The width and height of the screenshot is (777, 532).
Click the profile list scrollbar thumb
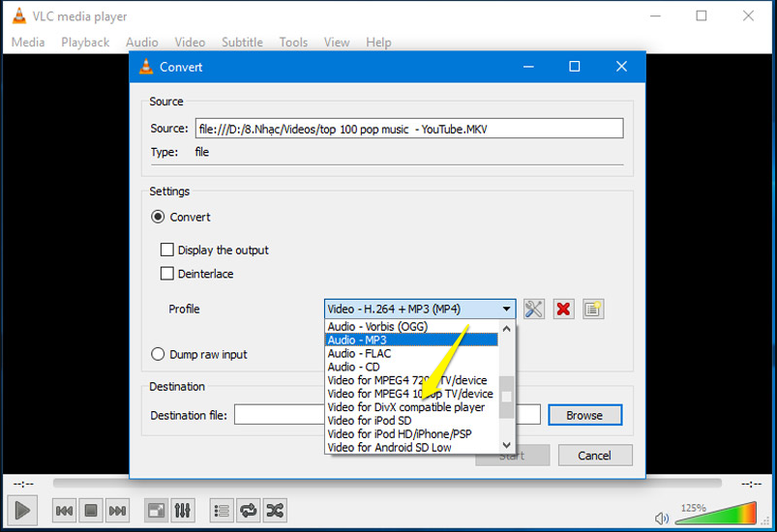click(x=506, y=397)
